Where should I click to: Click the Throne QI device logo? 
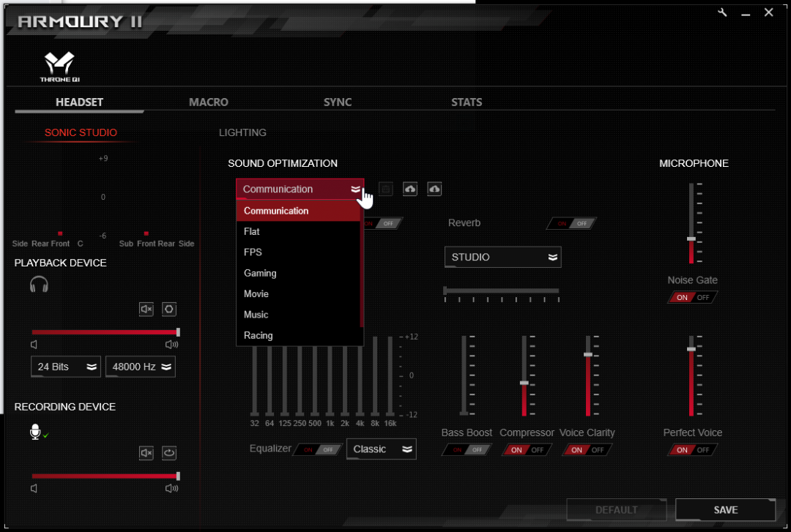[59, 67]
